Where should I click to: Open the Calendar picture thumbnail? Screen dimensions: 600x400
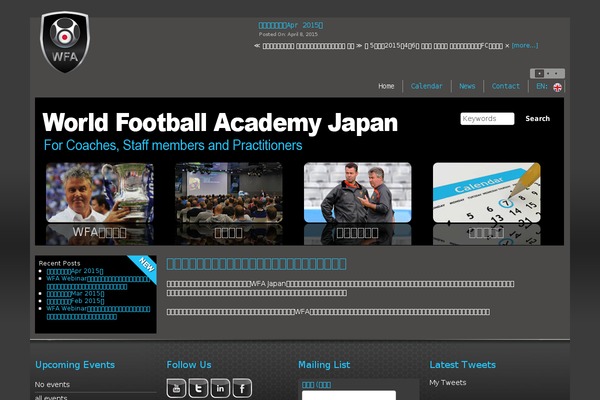pos(487,193)
